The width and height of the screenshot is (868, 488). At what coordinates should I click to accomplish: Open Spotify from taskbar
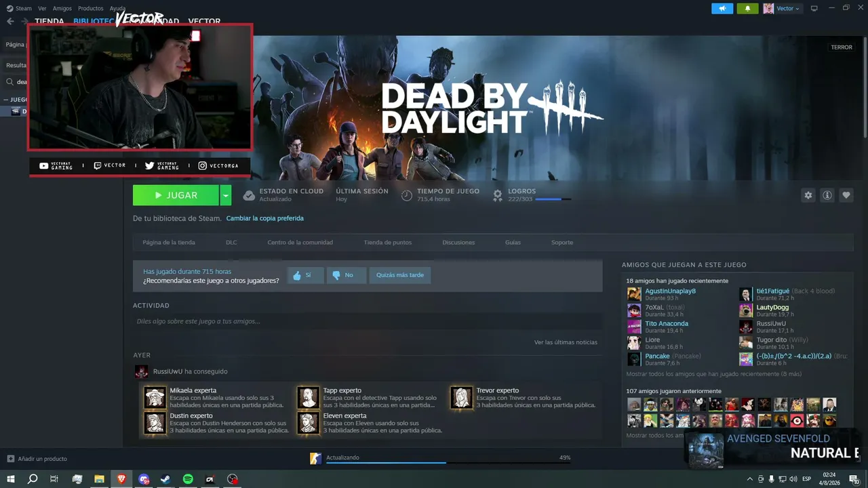[x=188, y=479]
